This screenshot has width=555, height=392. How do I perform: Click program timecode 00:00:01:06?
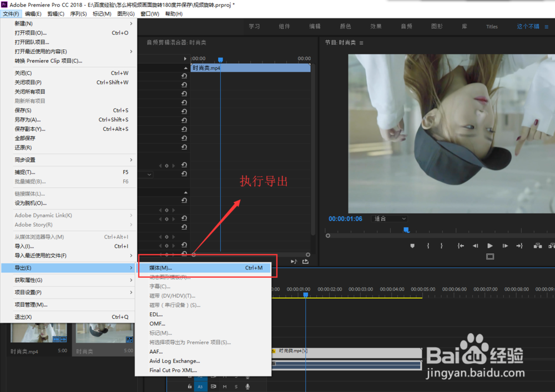pos(345,219)
